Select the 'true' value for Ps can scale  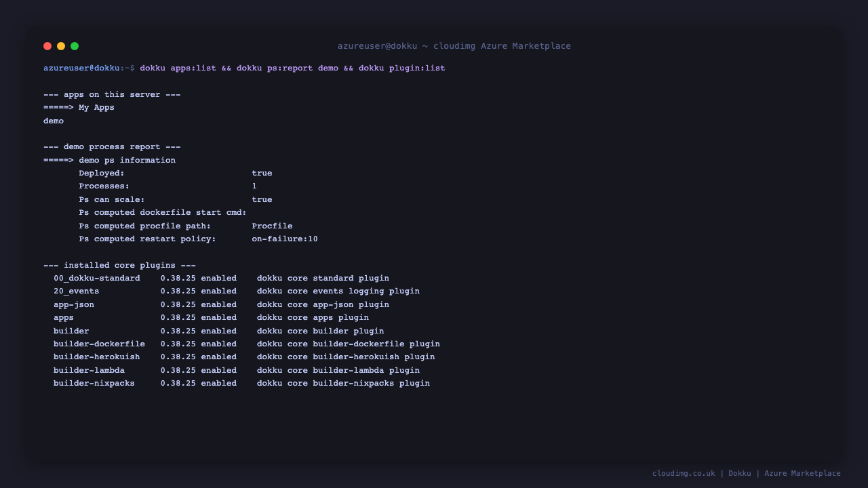pos(262,200)
